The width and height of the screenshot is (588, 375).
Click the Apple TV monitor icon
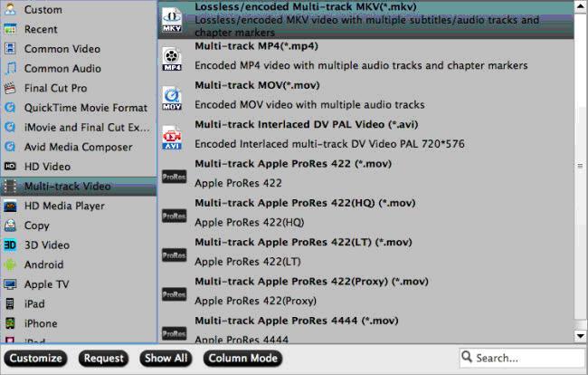[x=10, y=284]
